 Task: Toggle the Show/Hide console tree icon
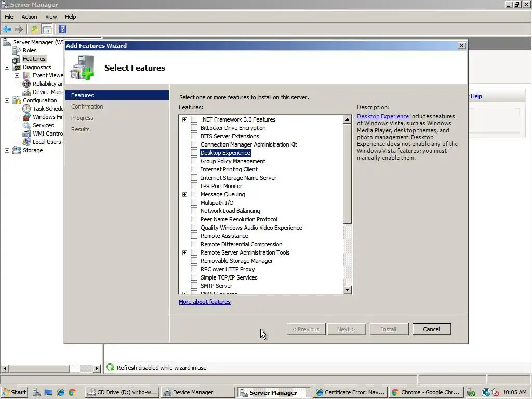point(47,29)
